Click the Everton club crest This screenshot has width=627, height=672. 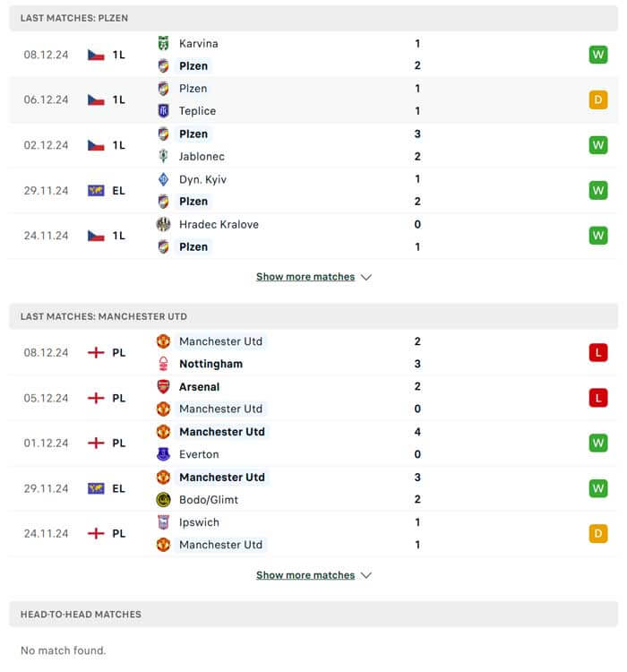(x=163, y=454)
